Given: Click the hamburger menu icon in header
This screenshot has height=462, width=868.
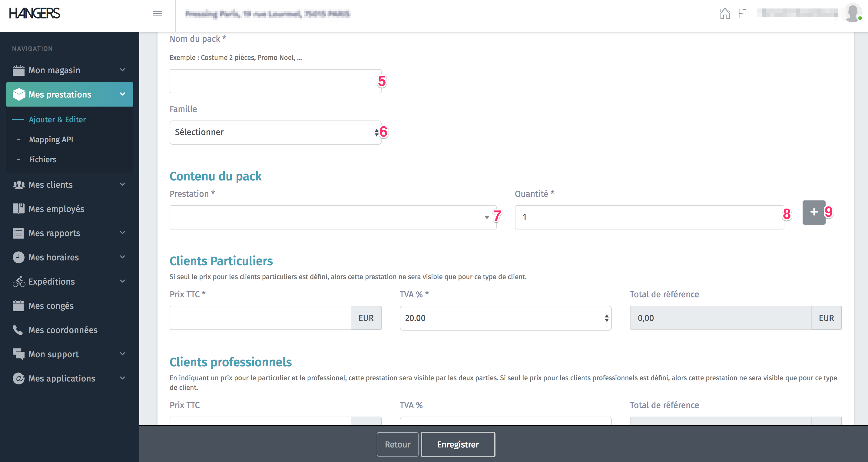Looking at the screenshot, I should pos(157,14).
